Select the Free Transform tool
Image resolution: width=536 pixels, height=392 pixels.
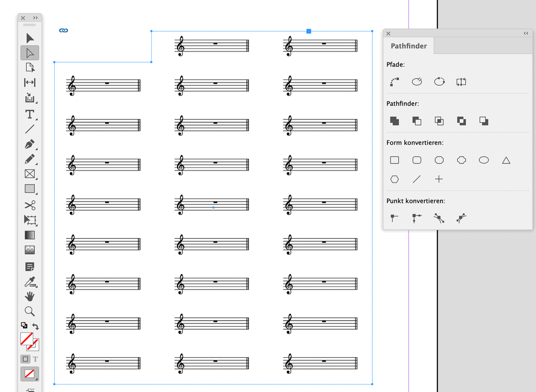(x=30, y=220)
